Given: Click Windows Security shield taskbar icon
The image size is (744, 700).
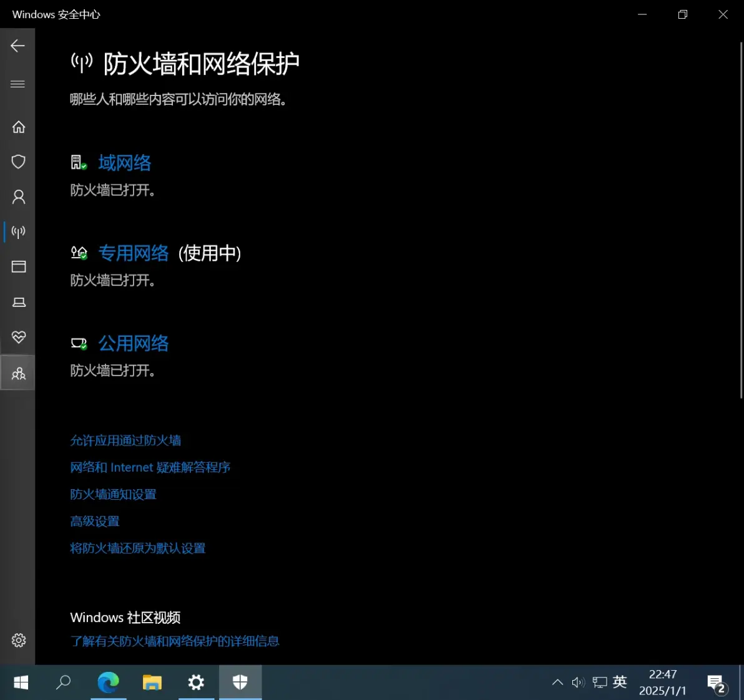Looking at the screenshot, I should (x=240, y=683).
